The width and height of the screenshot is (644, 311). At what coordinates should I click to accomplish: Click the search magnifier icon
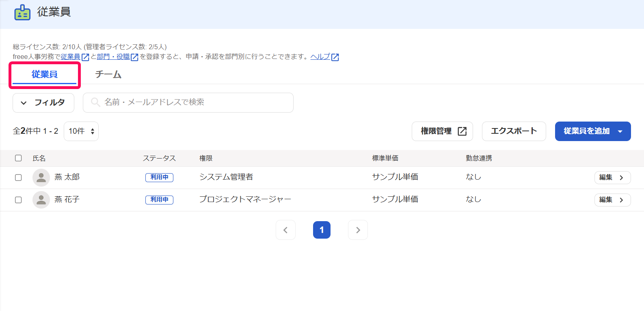point(95,102)
